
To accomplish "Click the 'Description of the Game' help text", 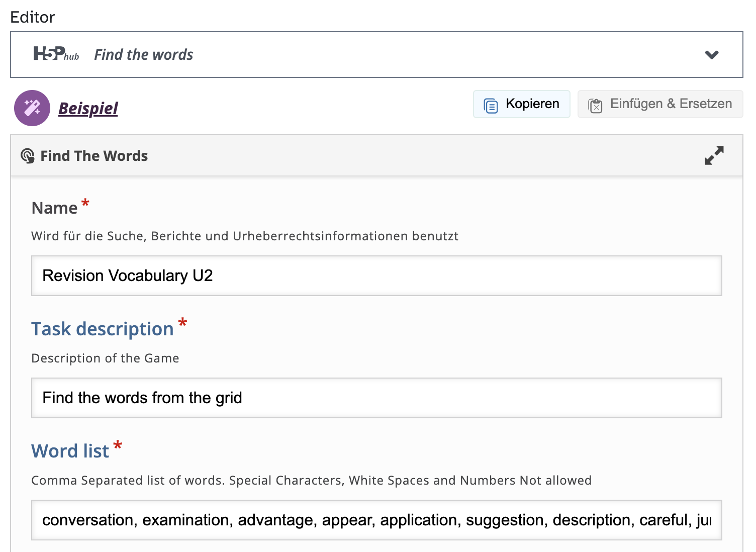I will pyautogui.click(x=105, y=358).
